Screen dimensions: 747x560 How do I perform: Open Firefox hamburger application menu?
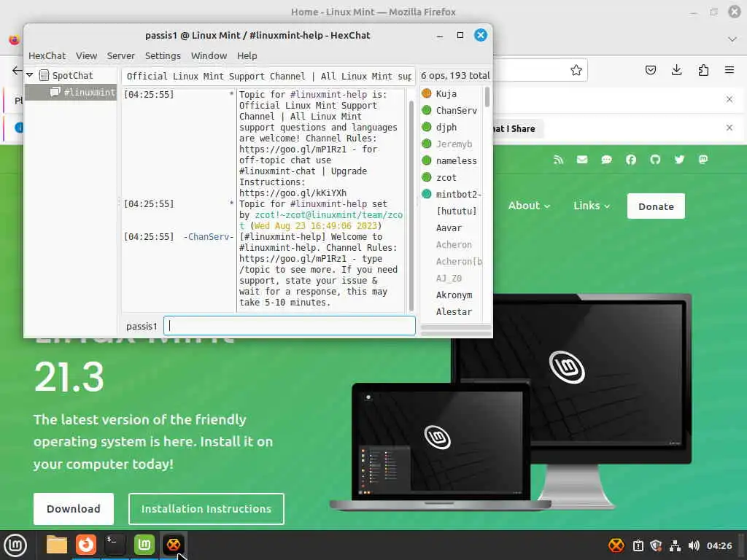point(729,70)
